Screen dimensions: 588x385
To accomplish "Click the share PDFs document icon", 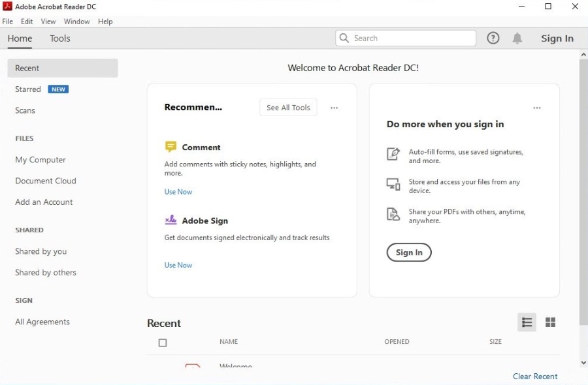I will tap(393, 214).
